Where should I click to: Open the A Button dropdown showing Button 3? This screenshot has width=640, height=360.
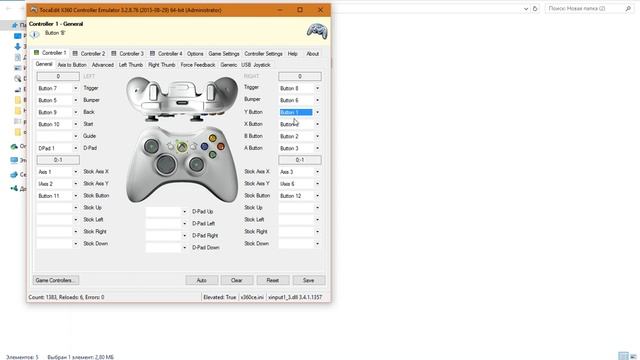tap(300, 148)
